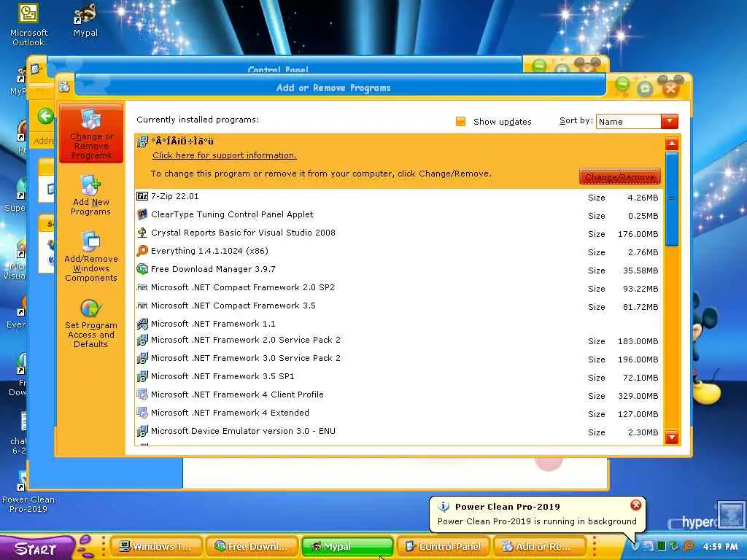Viewport: 747px width, 560px height.
Task: Open Add/Remove Windows Components icon
Action: click(90, 241)
